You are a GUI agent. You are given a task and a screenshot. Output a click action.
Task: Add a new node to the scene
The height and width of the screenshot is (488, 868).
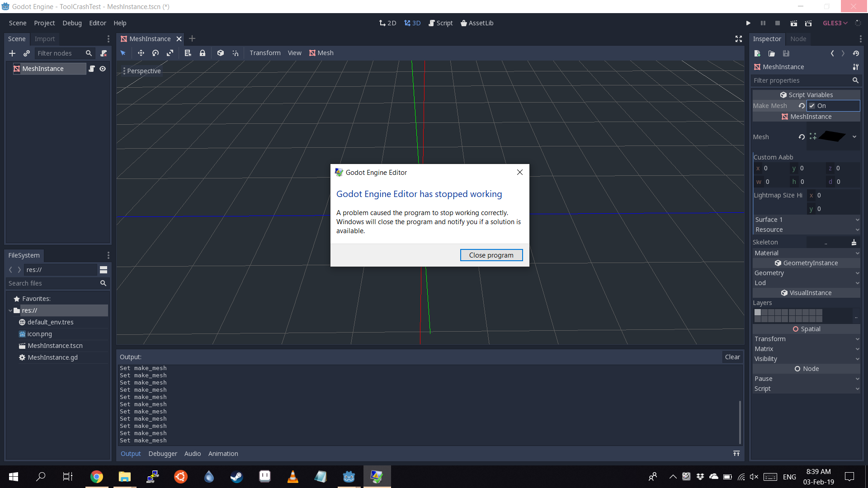coord(12,53)
